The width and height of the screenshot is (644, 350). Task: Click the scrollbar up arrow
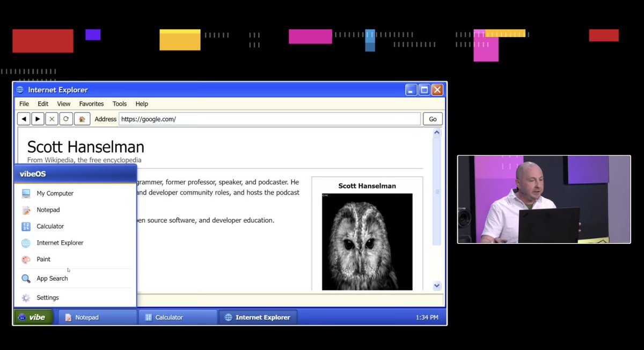coord(437,132)
